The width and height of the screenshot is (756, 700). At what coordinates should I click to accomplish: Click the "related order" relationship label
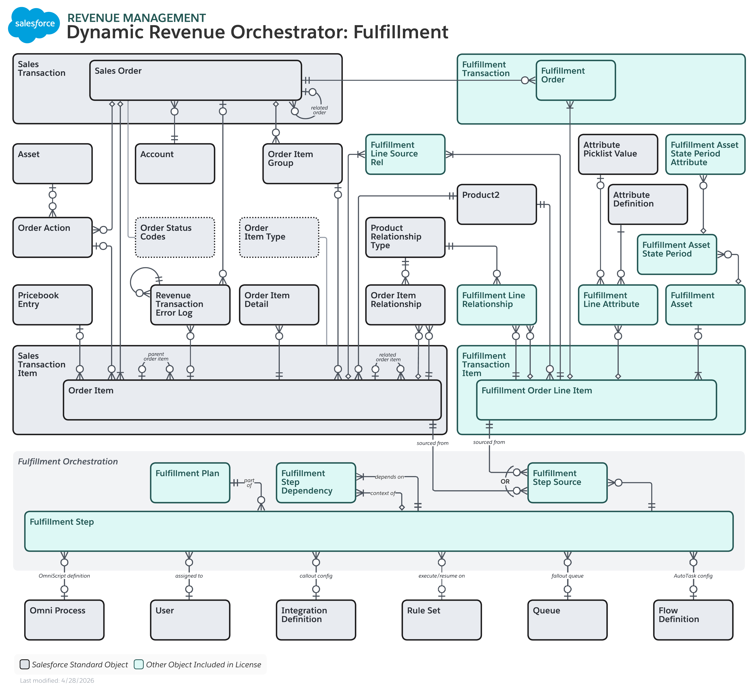pyautogui.click(x=319, y=110)
